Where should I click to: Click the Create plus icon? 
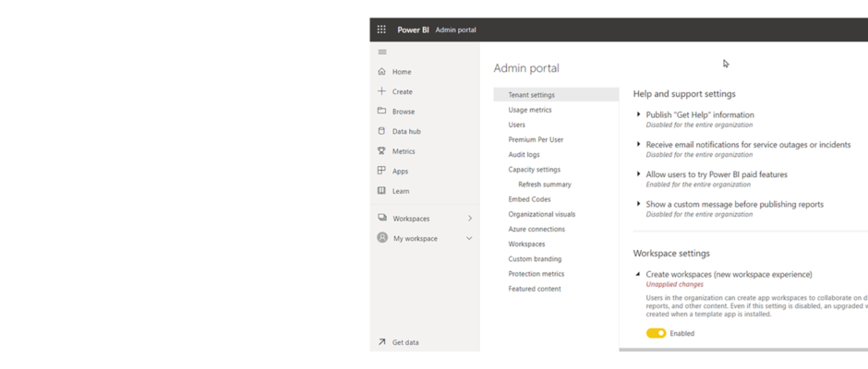pos(381,91)
